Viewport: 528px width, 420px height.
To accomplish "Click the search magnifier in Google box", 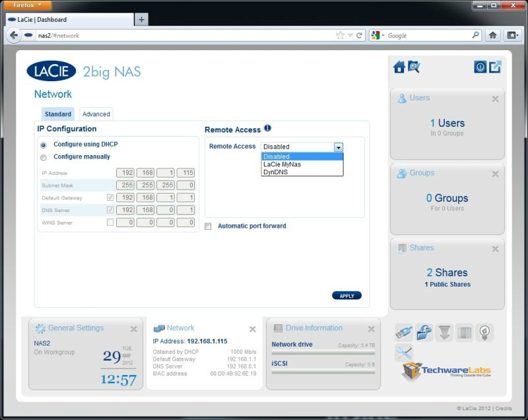I will tap(475, 35).
